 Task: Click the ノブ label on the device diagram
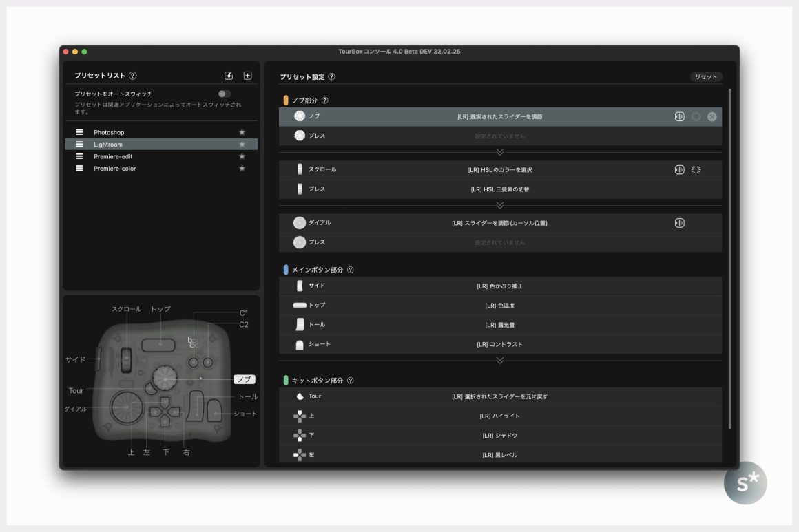(244, 379)
